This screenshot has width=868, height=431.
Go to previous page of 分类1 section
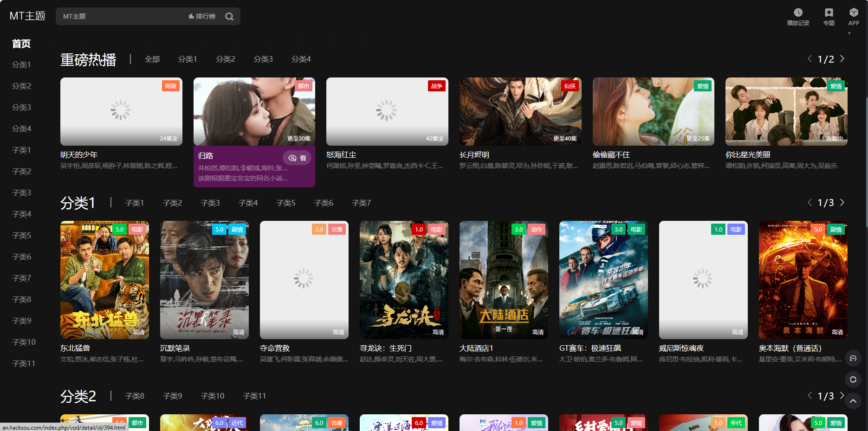(x=810, y=203)
